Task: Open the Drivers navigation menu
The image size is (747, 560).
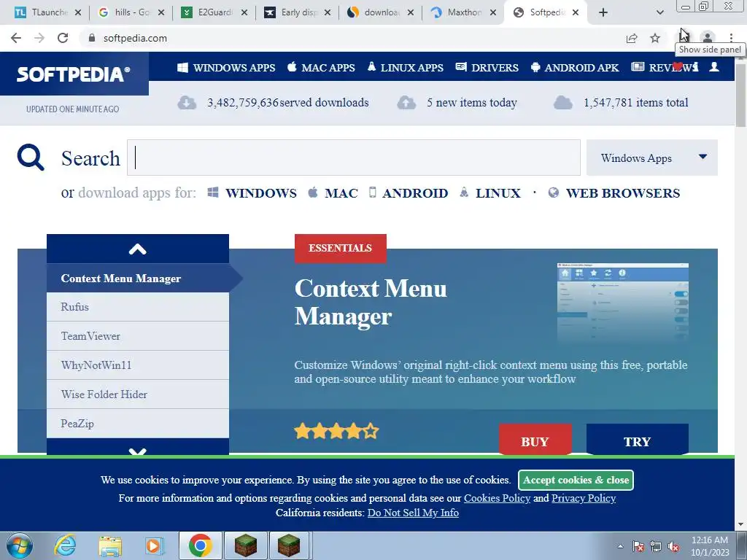Action: pos(487,68)
